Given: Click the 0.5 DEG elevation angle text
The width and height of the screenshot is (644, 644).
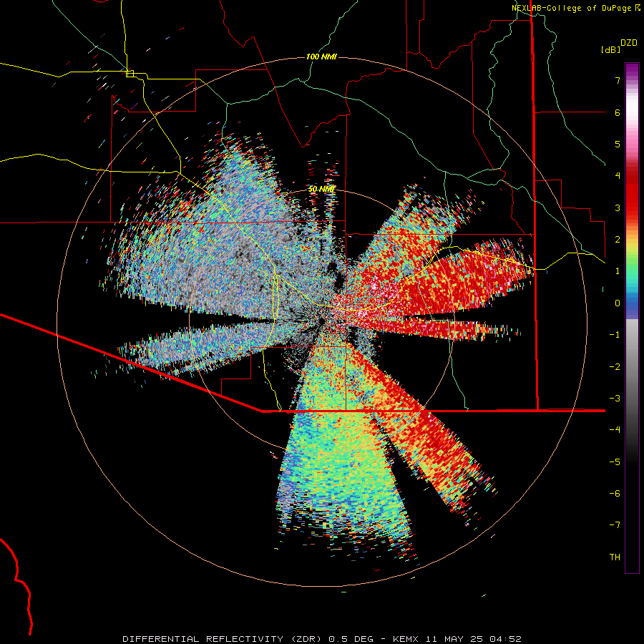Looking at the screenshot, I should pyautogui.click(x=351, y=639).
